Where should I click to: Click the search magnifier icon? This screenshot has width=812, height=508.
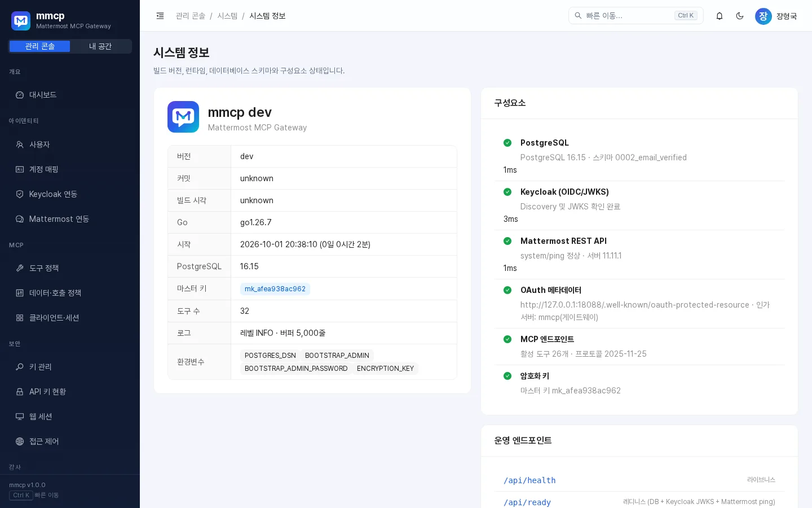click(578, 16)
